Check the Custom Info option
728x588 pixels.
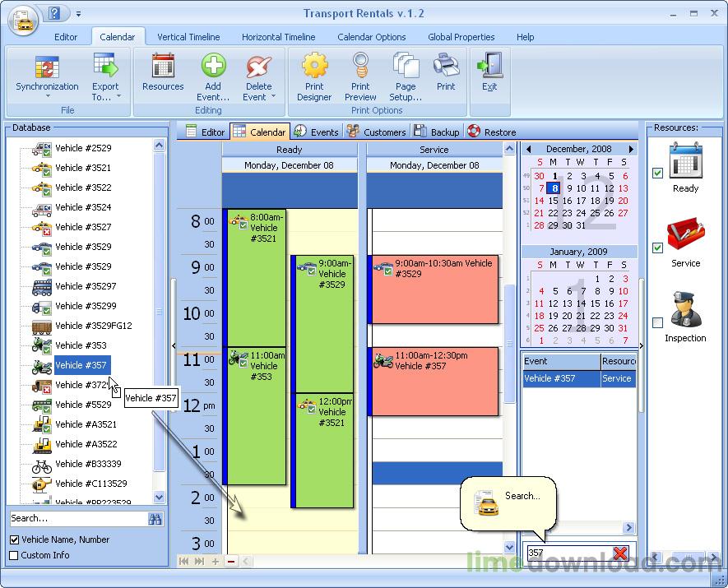tap(14, 555)
